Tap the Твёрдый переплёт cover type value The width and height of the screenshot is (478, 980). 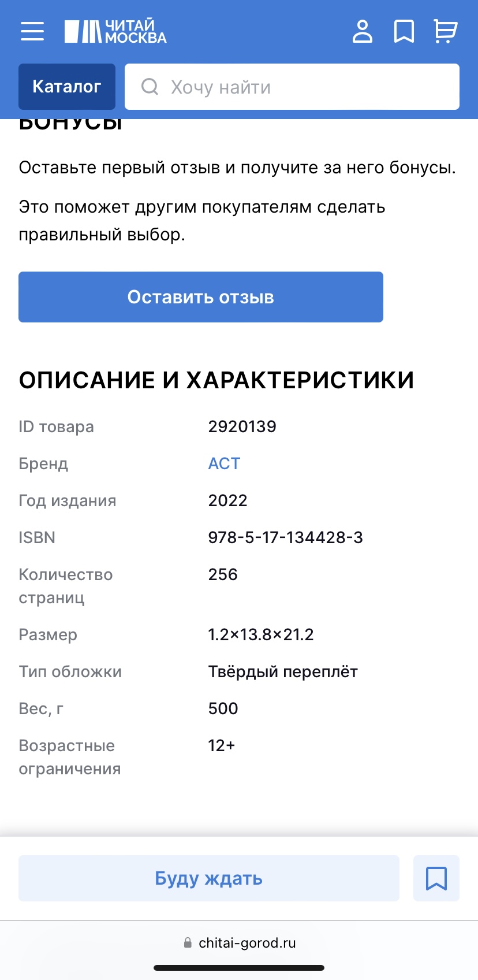[x=283, y=671]
